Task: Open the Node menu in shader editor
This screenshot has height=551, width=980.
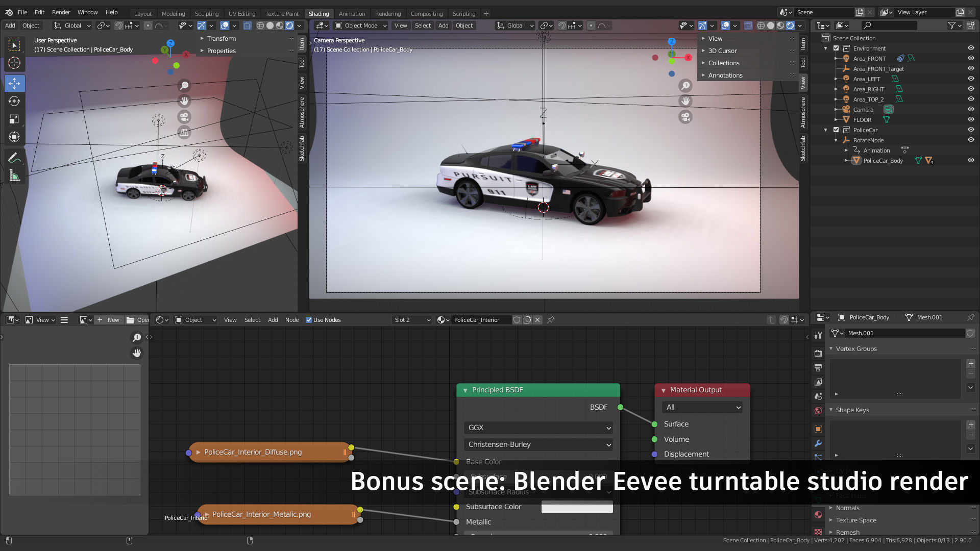Action: [x=292, y=320]
